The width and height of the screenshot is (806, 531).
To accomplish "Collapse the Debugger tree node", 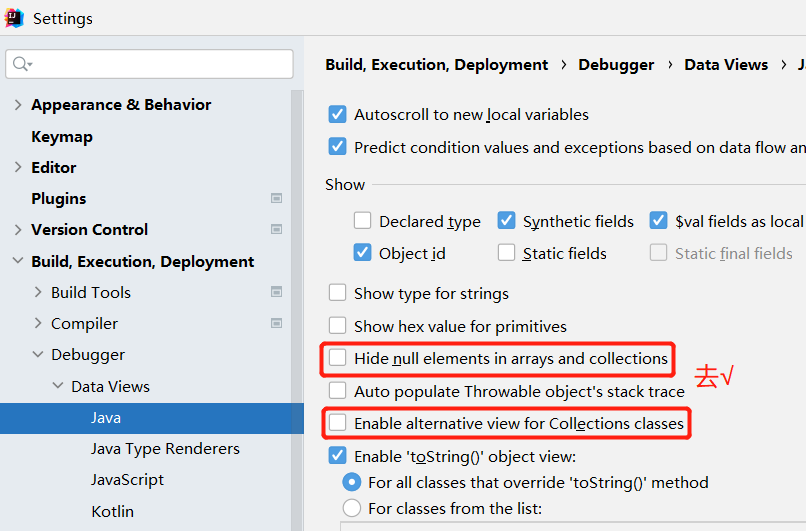I will pyautogui.click(x=38, y=355).
